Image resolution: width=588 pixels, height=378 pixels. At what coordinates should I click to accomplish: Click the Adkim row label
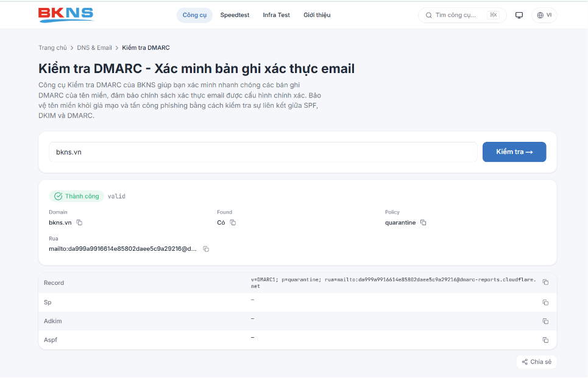[53, 321]
